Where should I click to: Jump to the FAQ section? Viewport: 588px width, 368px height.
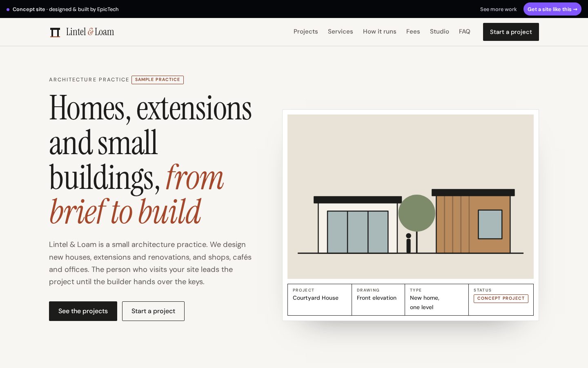464,31
